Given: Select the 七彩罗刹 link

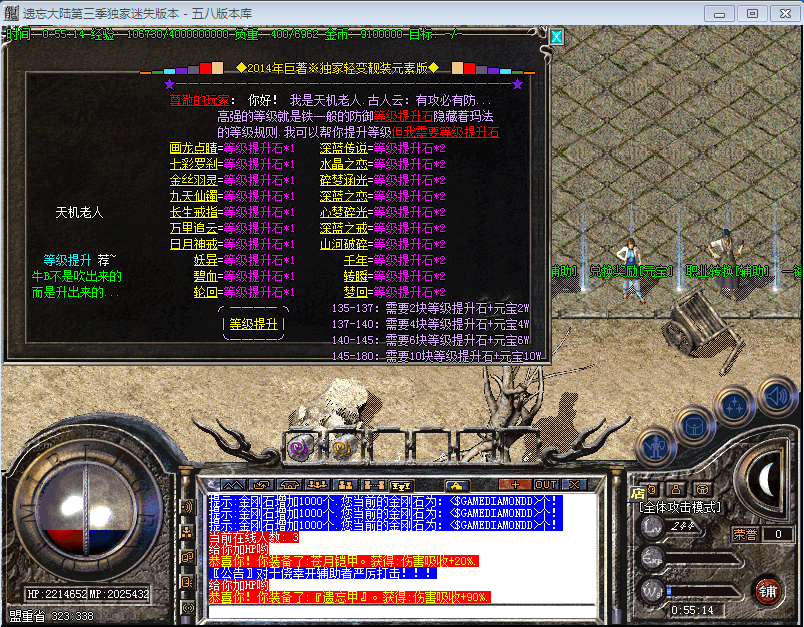Looking at the screenshot, I should (194, 165).
